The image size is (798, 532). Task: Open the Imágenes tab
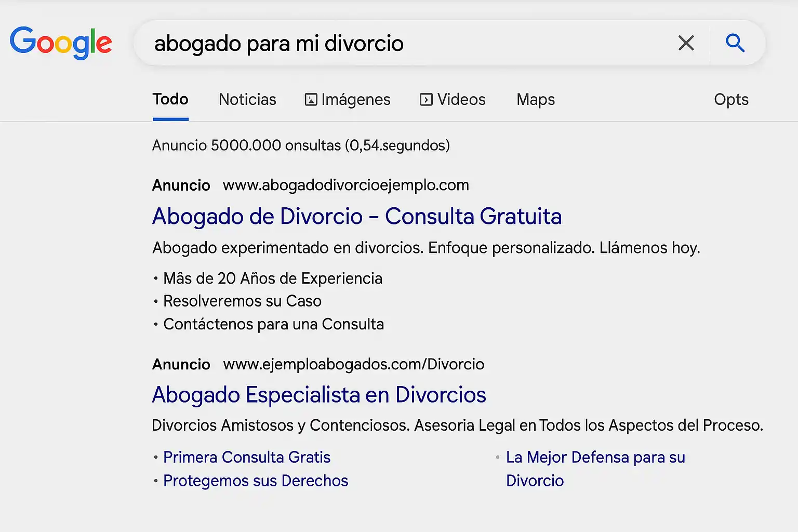(x=348, y=99)
